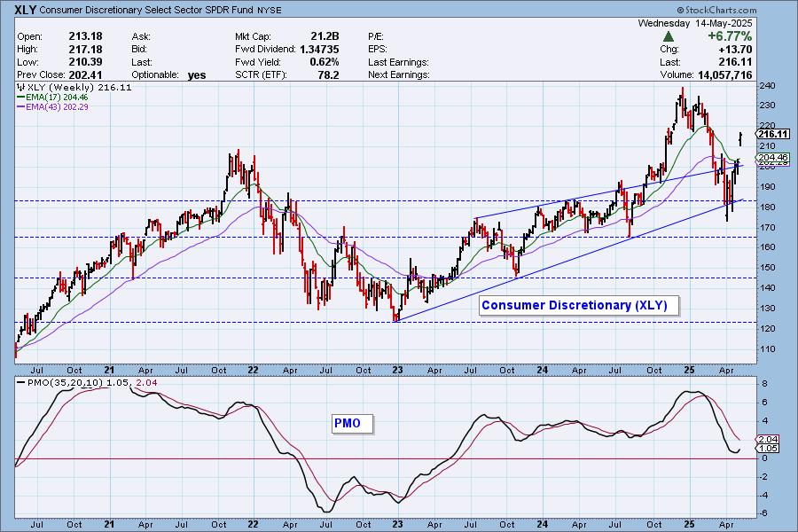Click the Prev Close value 202.41

(x=85, y=74)
